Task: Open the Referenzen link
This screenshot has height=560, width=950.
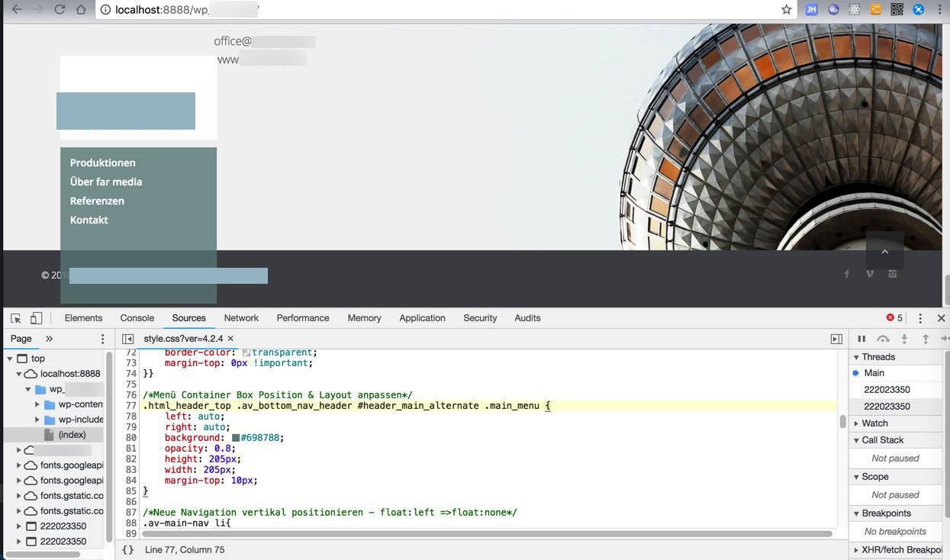Action: click(x=97, y=201)
